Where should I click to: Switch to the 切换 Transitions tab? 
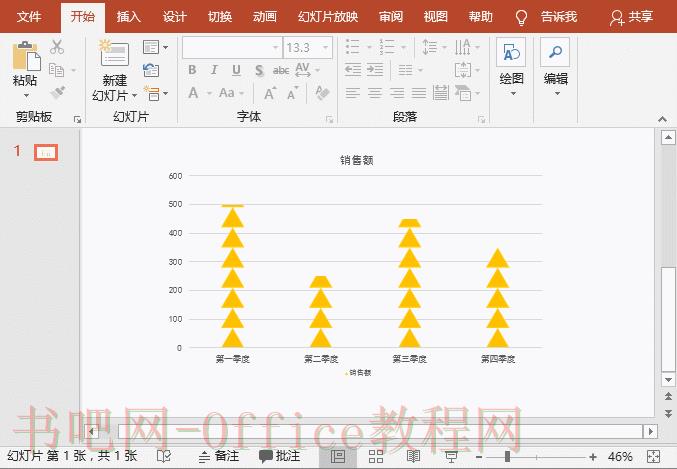(220, 17)
